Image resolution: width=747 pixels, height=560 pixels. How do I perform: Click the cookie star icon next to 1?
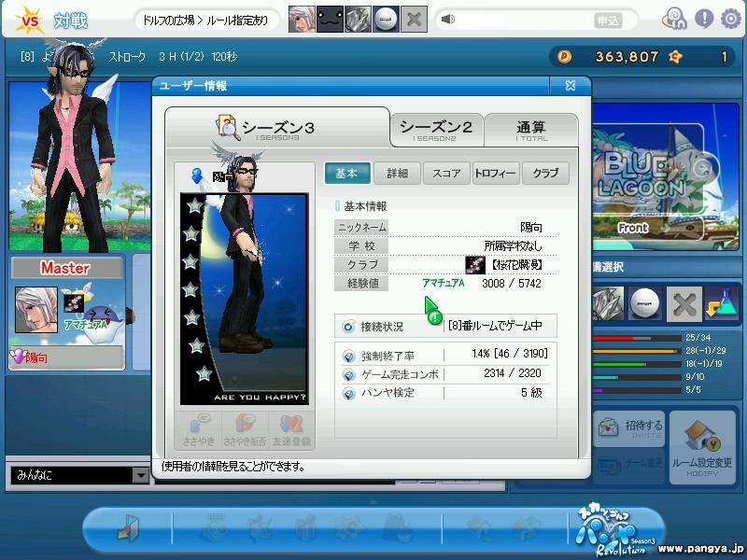[x=675, y=57]
